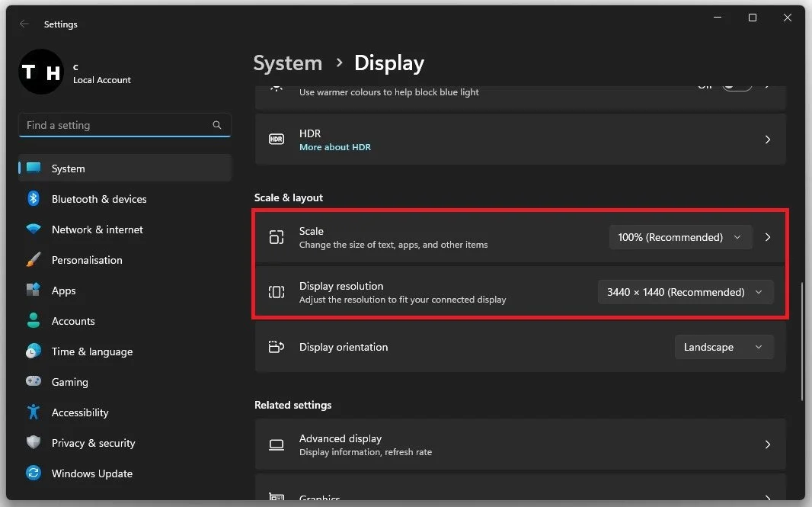The image size is (812, 507).
Task: Open Gaming settings label
Action: coord(70,382)
